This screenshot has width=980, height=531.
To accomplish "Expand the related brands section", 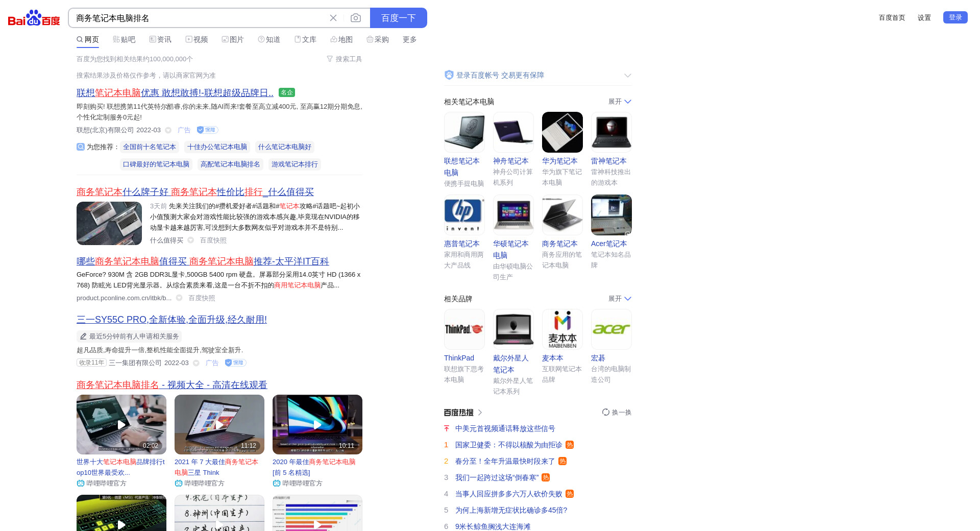I will point(620,299).
